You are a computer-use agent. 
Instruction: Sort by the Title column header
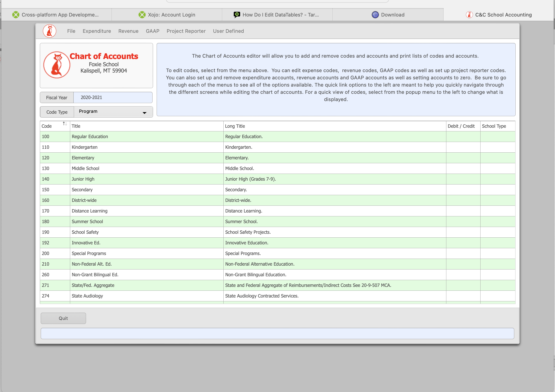(147, 126)
